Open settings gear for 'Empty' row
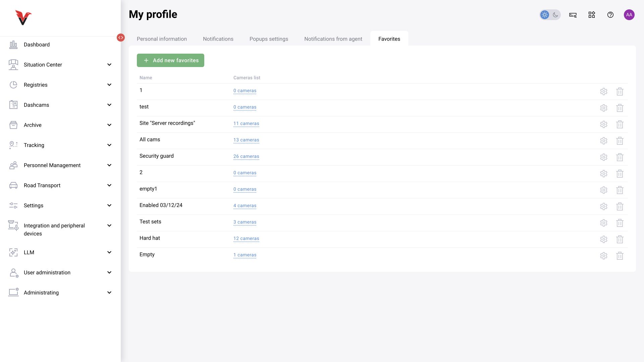644x362 pixels. coord(604,256)
